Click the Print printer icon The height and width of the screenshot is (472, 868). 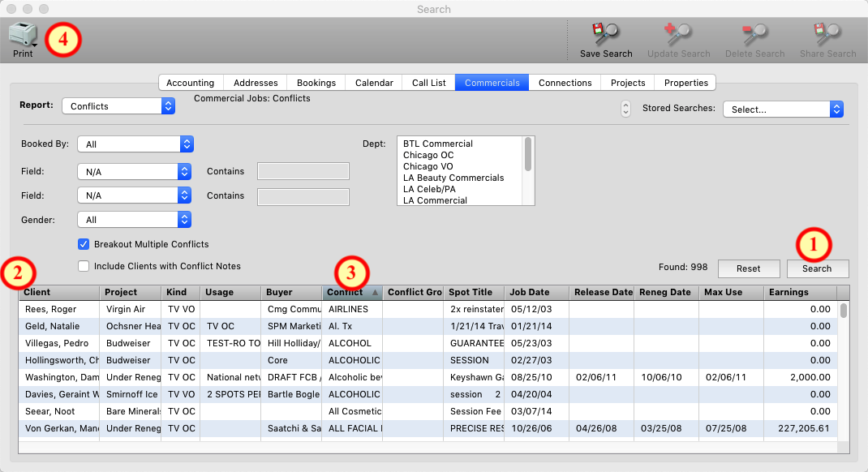(x=23, y=34)
